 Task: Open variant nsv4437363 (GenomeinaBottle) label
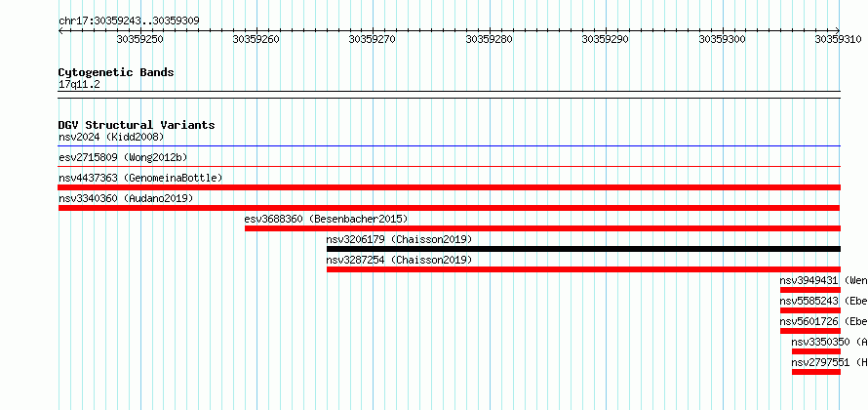(140, 178)
